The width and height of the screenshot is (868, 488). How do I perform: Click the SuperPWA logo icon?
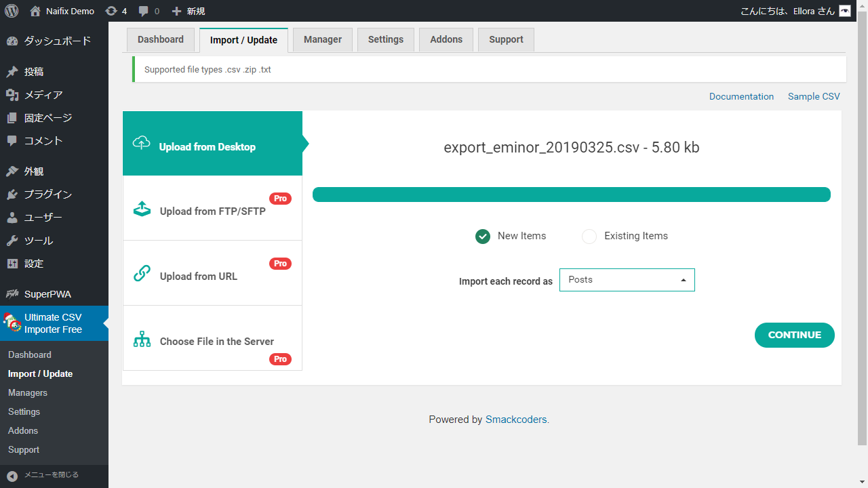pos(12,294)
